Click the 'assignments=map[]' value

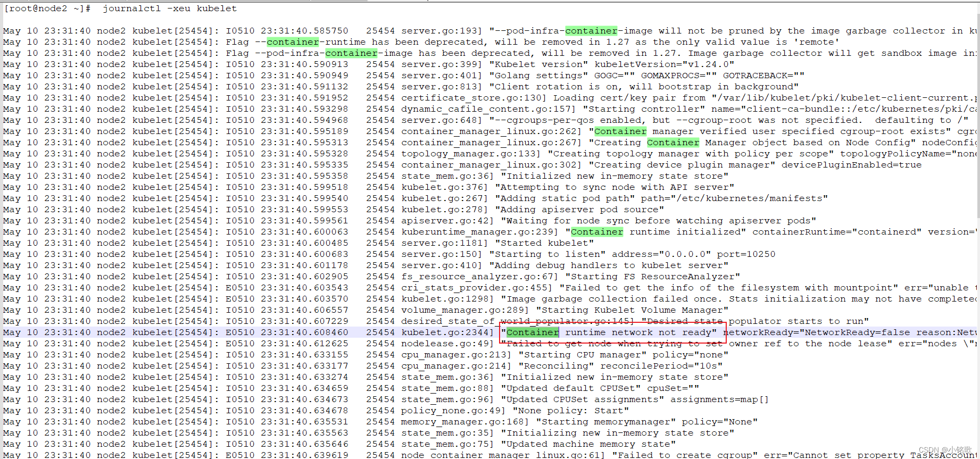[x=720, y=399]
